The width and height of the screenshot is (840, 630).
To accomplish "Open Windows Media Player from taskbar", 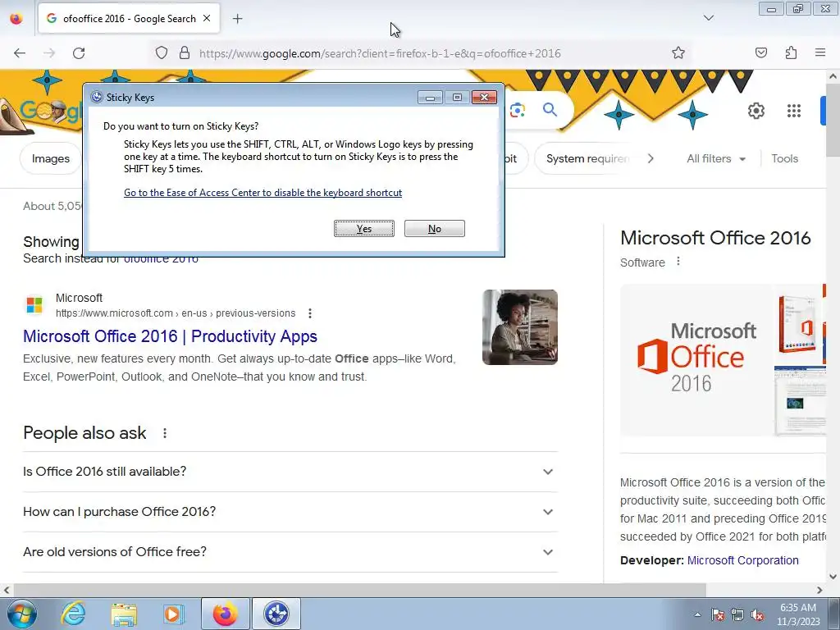I will click(173, 614).
